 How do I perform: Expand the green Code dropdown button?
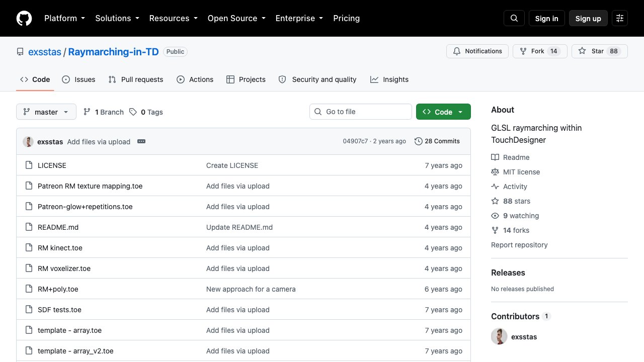pyautogui.click(x=443, y=112)
